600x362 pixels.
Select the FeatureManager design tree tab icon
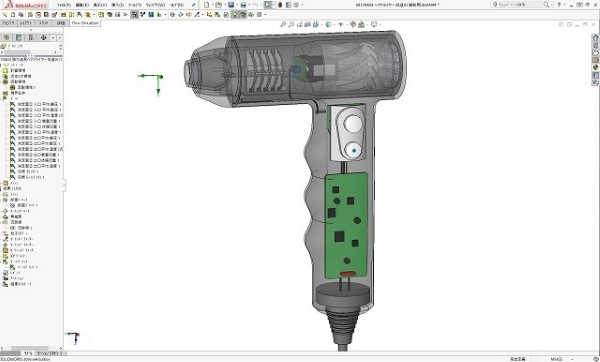coord(6,38)
